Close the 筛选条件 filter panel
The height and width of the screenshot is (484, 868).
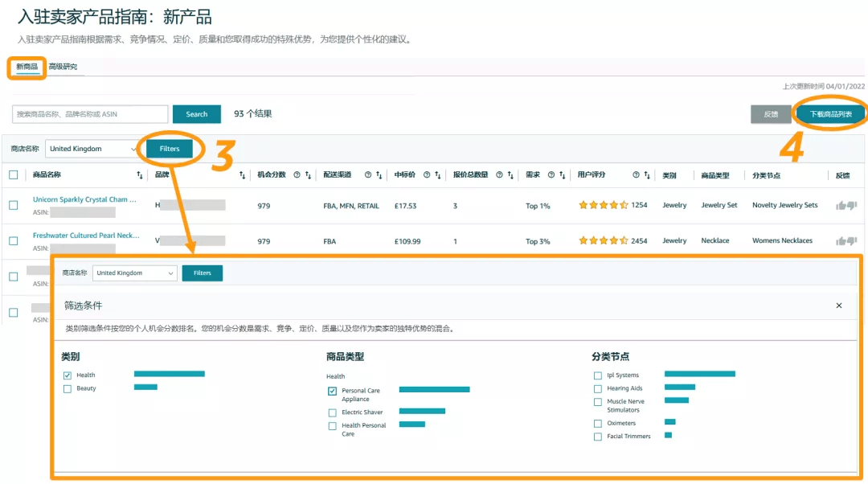click(x=839, y=306)
